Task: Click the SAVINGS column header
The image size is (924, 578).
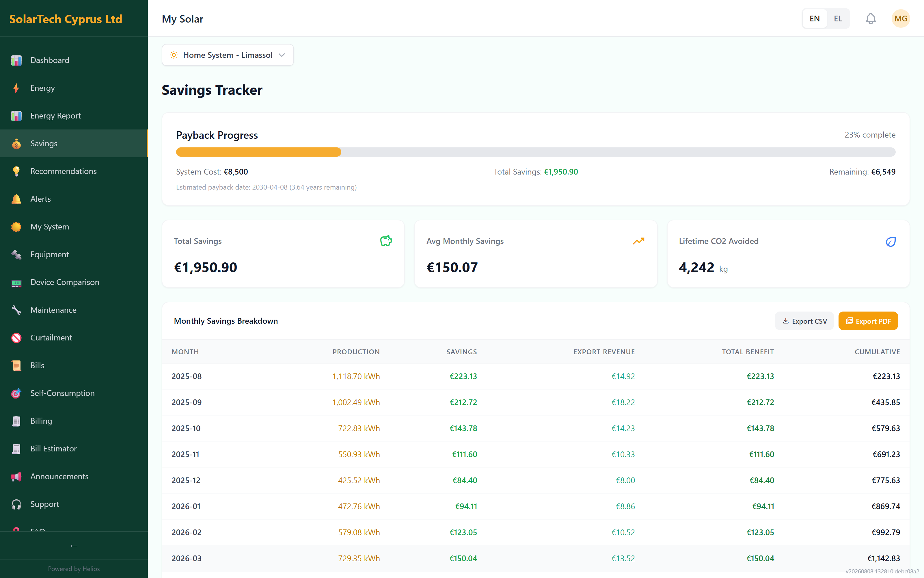Action: 462,352
